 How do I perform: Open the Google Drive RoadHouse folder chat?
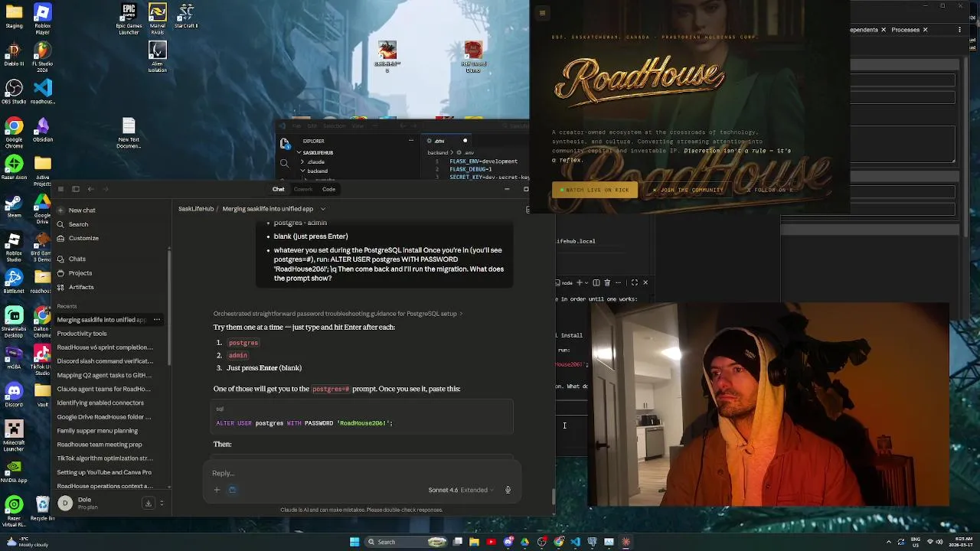point(104,417)
